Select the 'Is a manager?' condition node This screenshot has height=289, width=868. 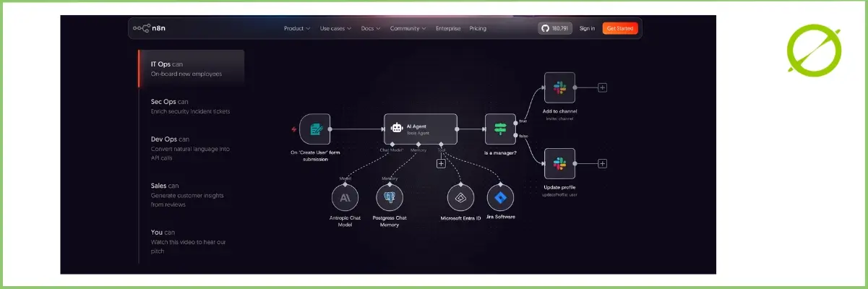coord(499,129)
